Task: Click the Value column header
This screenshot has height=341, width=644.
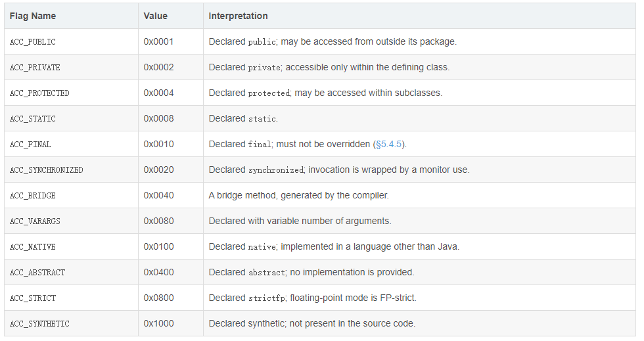Action: (155, 16)
